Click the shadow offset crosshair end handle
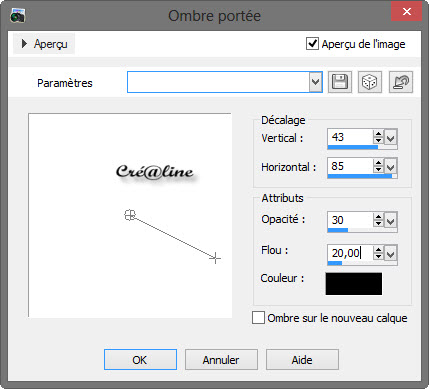The image size is (429, 389). click(x=215, y=258)
